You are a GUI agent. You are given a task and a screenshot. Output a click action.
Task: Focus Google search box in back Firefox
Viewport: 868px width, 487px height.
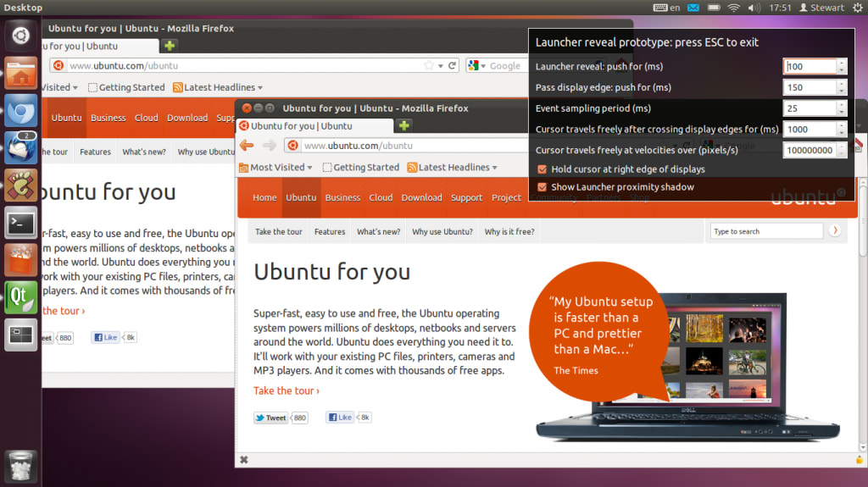tap(505, 65)
